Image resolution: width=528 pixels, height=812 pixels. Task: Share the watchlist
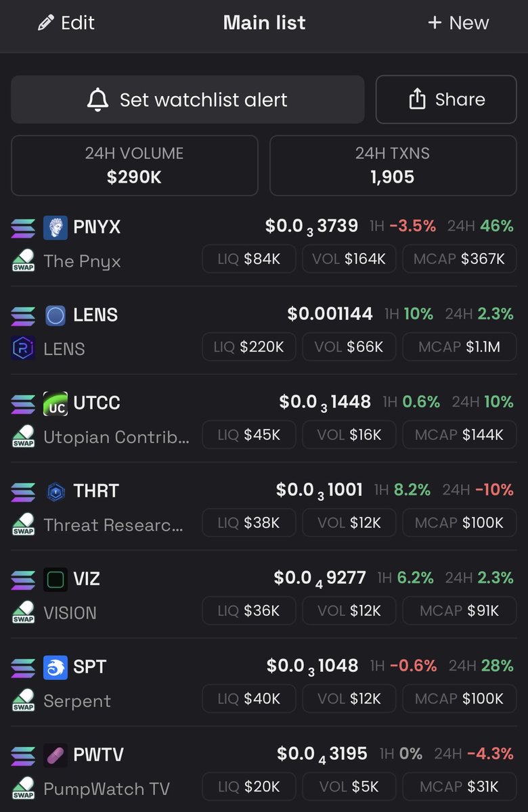point(446,99)
